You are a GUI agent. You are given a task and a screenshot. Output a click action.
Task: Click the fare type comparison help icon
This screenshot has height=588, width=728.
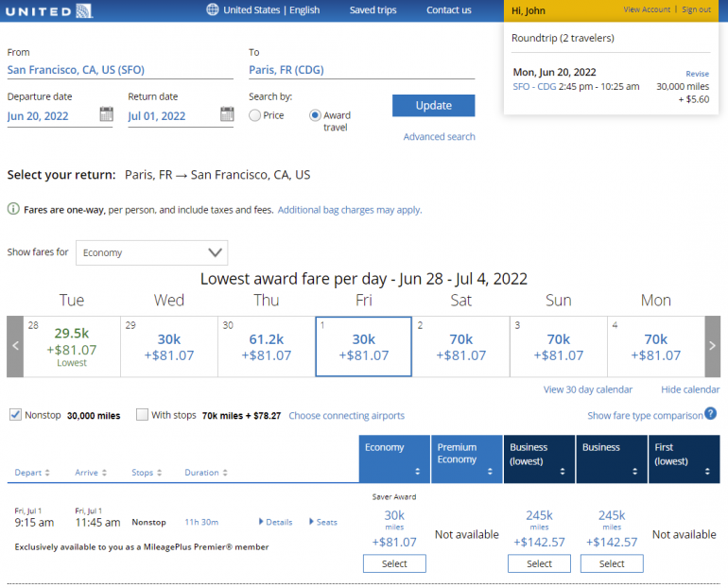click(710, 414)
